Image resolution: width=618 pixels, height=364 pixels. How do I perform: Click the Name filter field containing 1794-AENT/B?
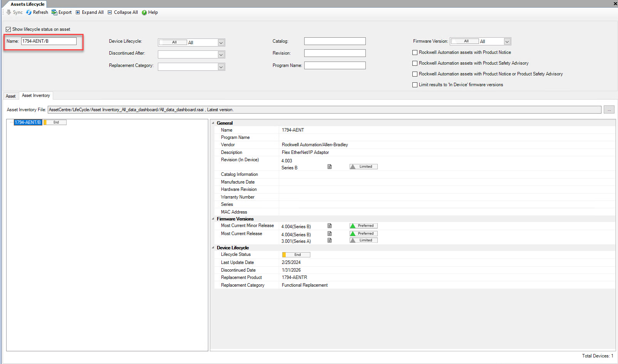tap(49, 41)
